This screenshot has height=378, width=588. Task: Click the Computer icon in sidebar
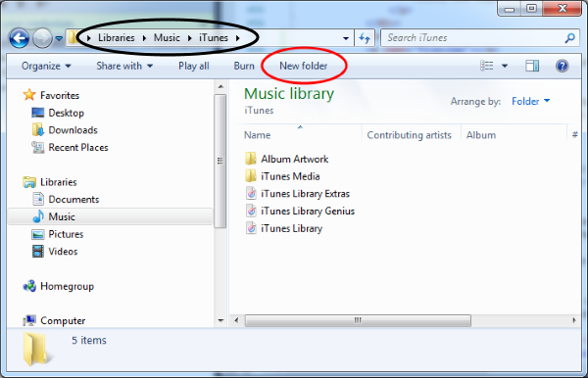pyautogui.click(x=29, y=320)
